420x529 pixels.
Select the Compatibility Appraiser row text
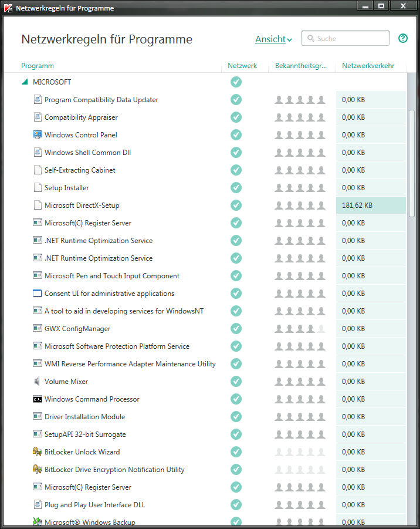(81, 117)
